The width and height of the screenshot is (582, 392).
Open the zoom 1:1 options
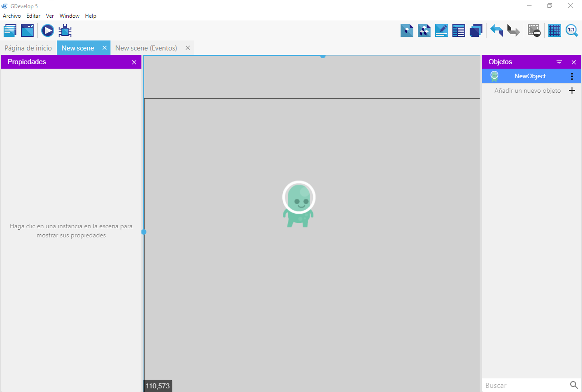coord(572,30)
